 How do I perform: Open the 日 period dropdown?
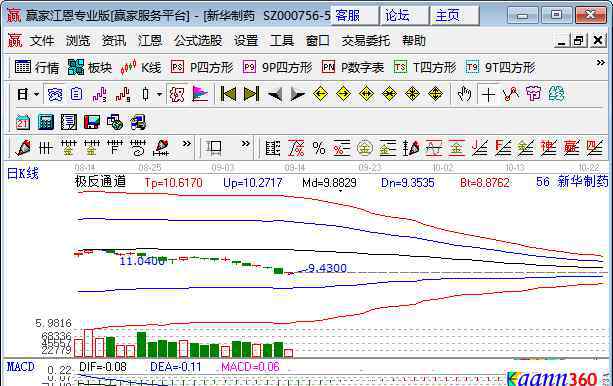(x=28, y=94)
